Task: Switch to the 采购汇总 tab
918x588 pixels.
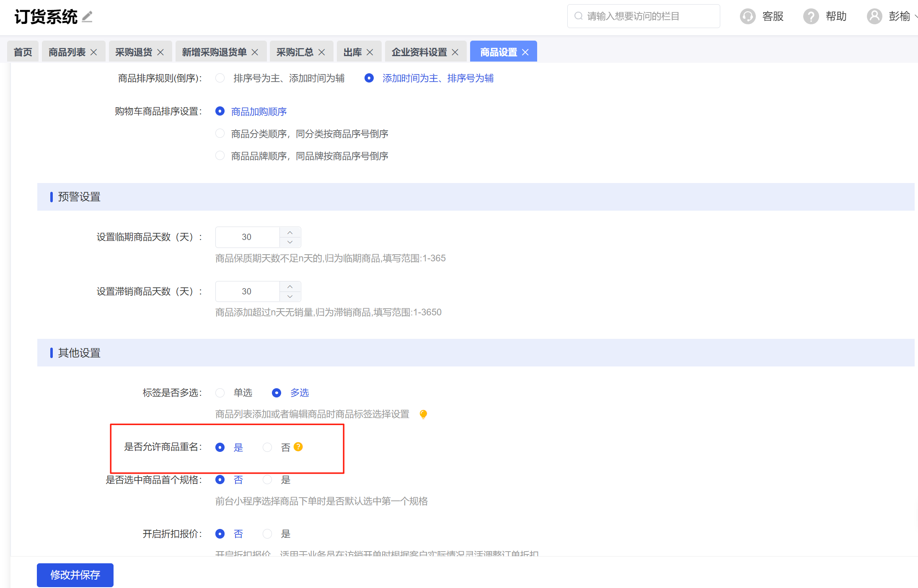Action: coord(295,51)
